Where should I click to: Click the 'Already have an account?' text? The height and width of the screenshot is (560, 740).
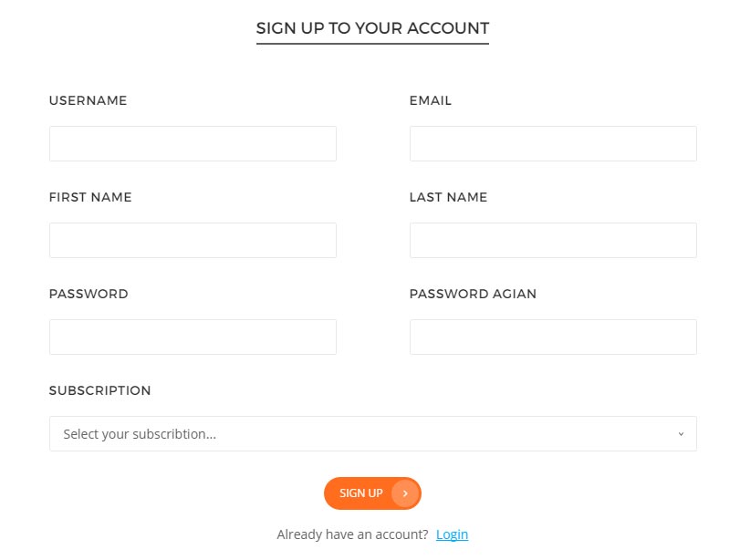coord(352,534)
